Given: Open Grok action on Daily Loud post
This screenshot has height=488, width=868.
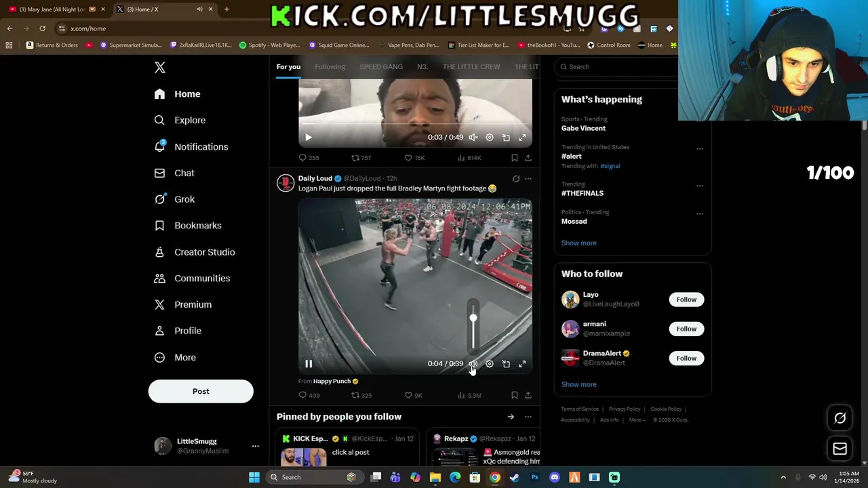Looking at the screenshot, I should click(516, 179).
